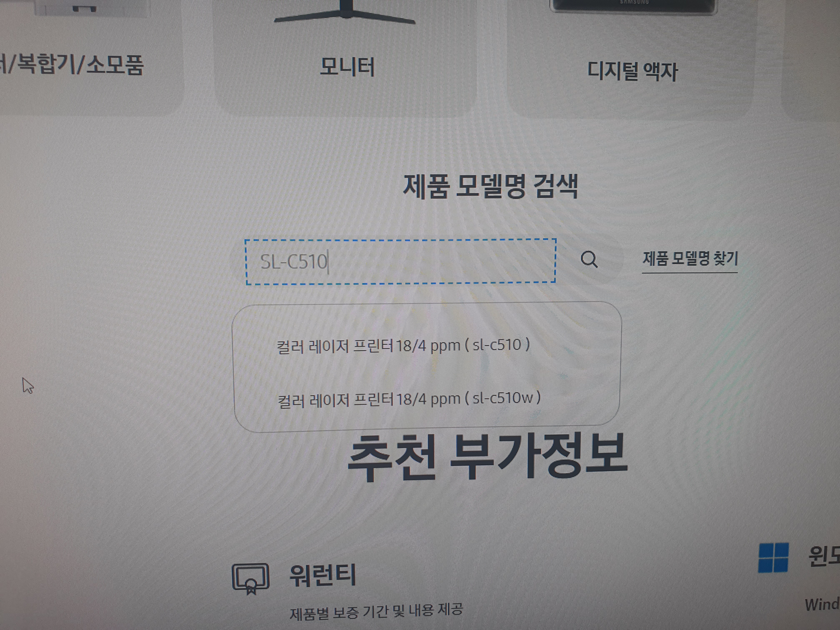
Task: Open the 윈도 heading beside the Windows logo
Action: 824,556
